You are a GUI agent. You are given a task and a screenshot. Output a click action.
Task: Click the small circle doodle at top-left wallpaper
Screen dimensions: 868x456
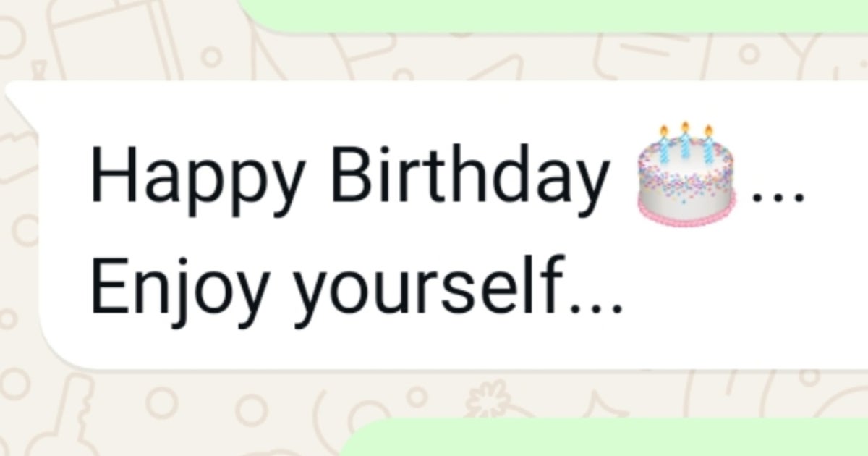tap(210, 56)
